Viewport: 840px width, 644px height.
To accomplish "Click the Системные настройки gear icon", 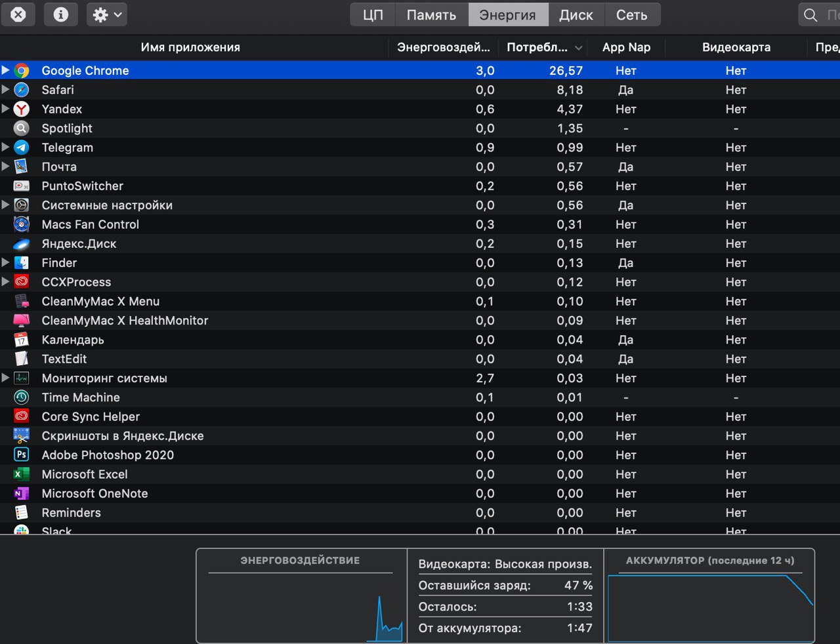I will [x=22, y=205].
